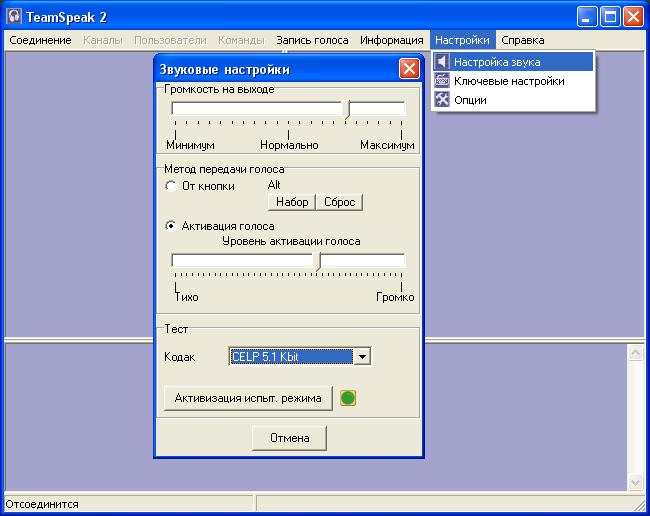
Task: Open the Справка menu
Action: pyautogui.click(x=523, y=40)
